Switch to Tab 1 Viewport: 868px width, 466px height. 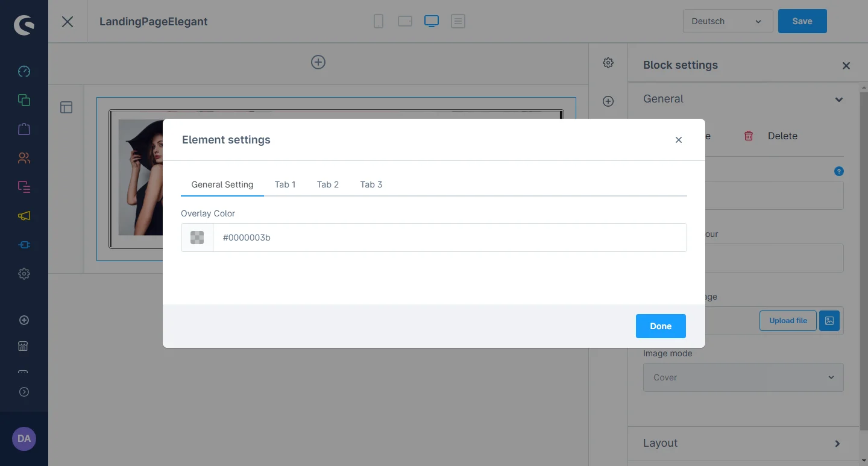[285, 184]
